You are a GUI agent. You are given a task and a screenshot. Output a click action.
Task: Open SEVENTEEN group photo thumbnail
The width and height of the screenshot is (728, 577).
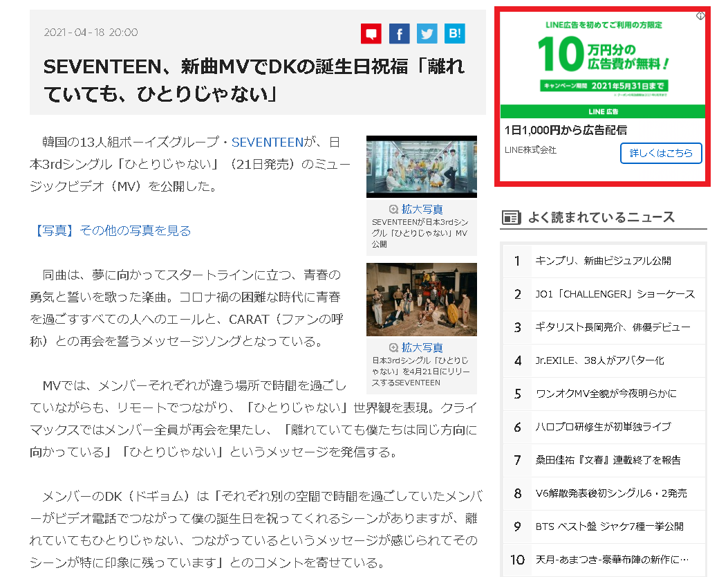click(x=422, y=300)
